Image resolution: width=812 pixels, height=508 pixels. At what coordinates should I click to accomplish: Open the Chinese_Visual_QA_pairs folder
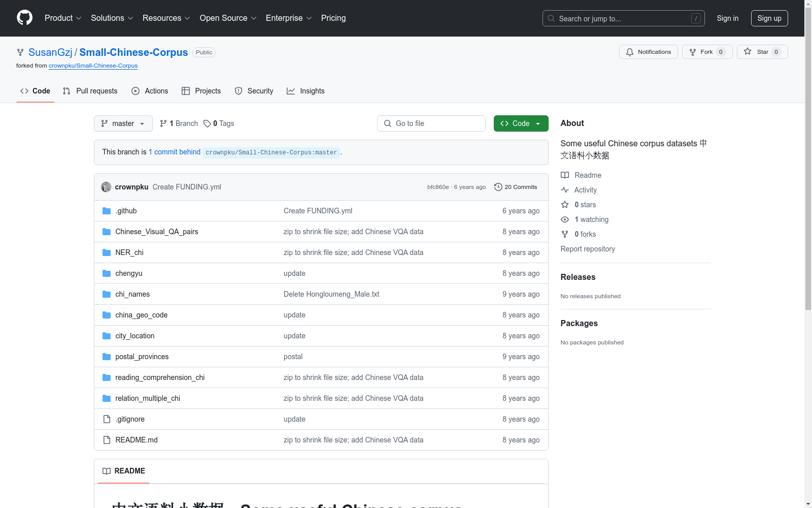coord(157,232)
